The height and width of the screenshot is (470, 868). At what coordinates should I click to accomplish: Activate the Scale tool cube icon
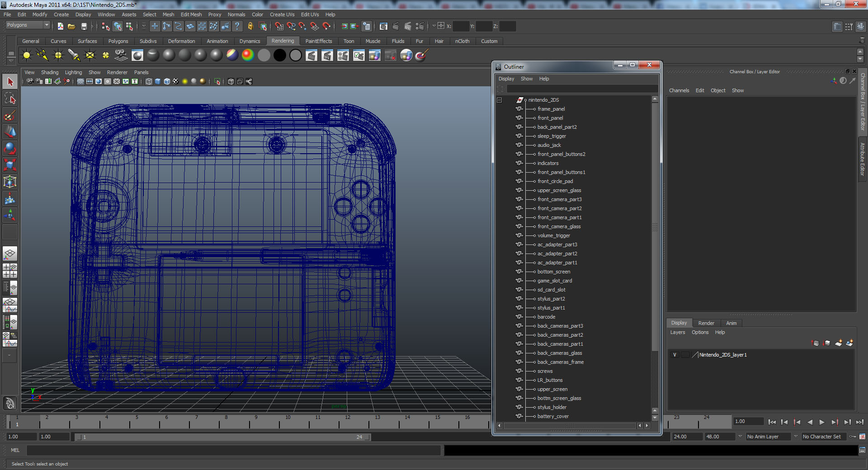click(x=10, y=165)
